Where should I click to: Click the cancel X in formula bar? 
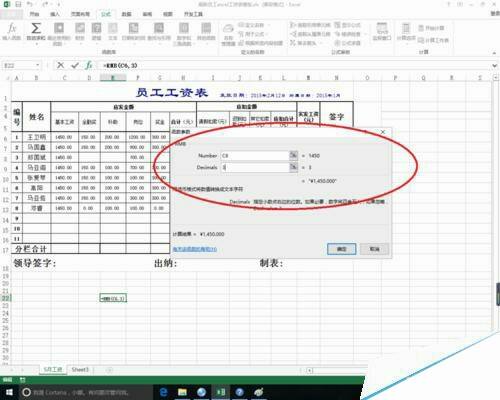tap(60, 65)
